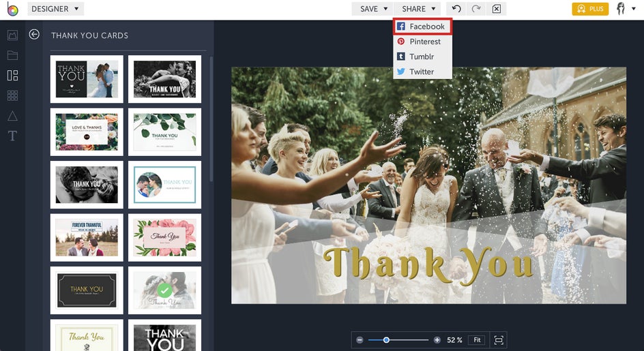
Task: Select the gold Thank You canvas text
Action: (428, 265)
